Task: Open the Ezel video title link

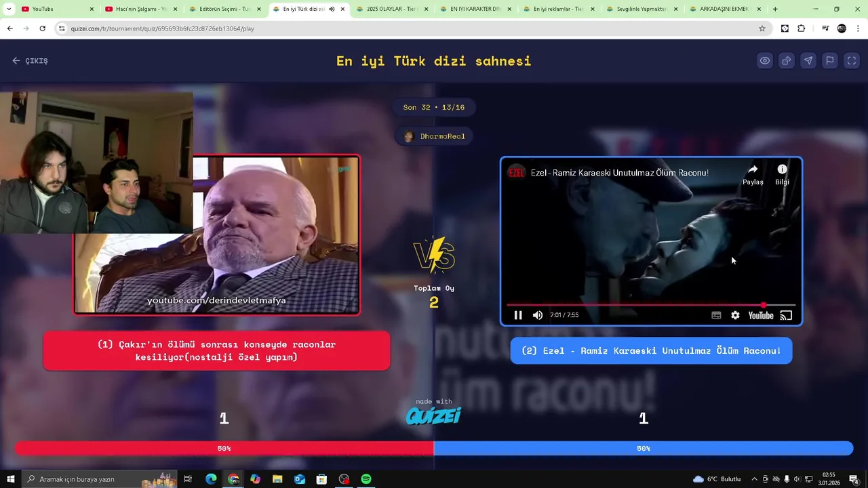Action: click(619, 173)
